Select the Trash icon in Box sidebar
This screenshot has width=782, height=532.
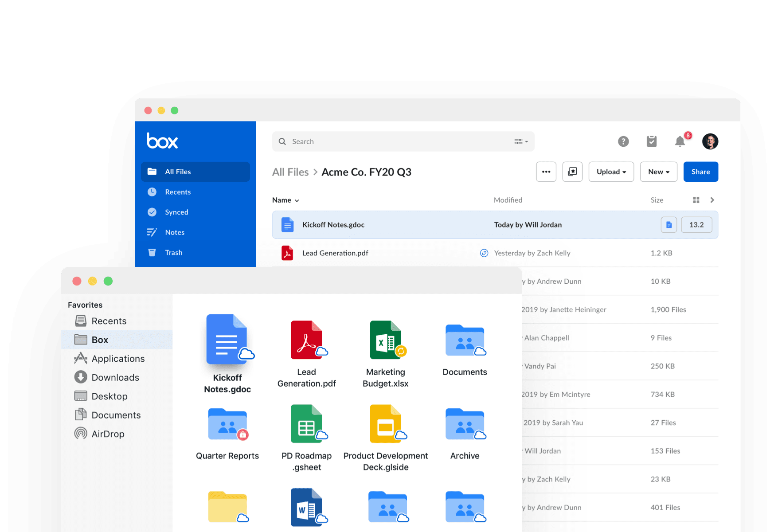pyautogui.click(x=152, y=252)
